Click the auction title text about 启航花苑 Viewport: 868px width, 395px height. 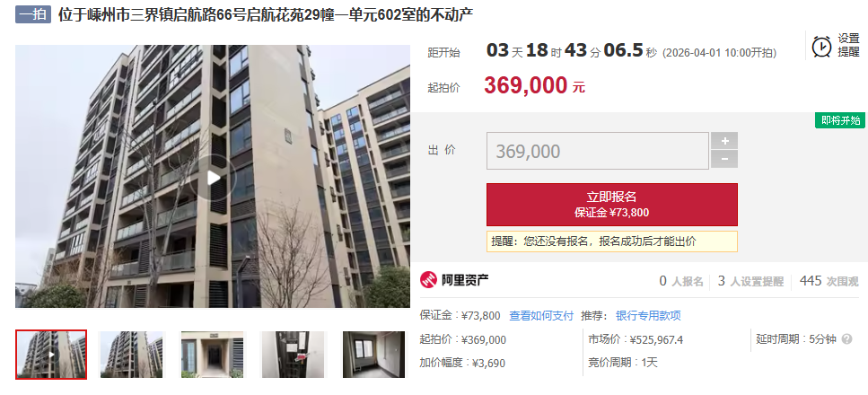266,14
